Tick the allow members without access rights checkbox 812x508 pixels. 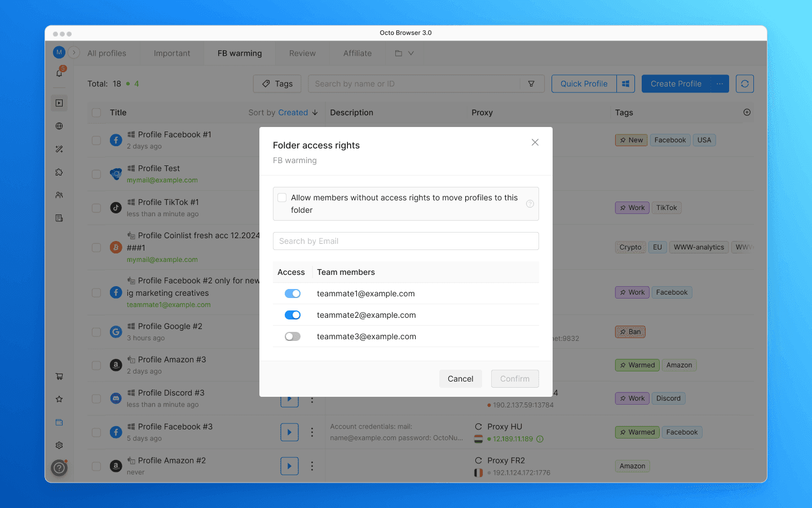[282, 198]
